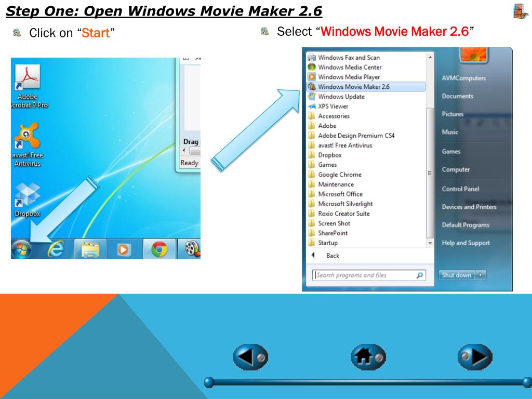Expand the Google Chrome folder
The height and width of the screenshot is (399, 532).
(x=366, y=175)
